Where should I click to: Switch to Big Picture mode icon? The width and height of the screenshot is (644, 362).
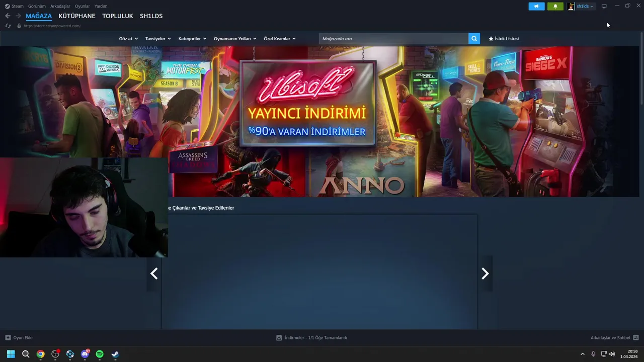604,6
